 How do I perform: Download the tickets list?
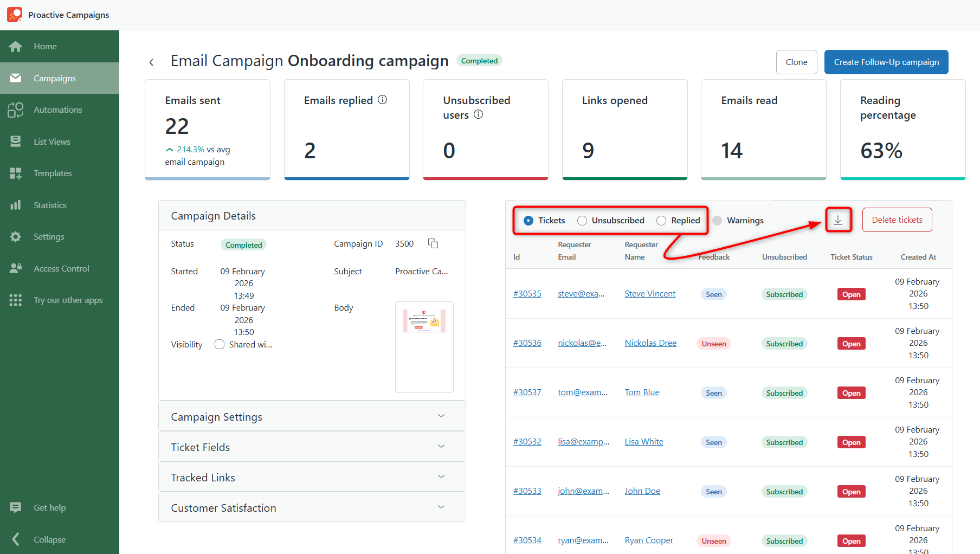838,220
